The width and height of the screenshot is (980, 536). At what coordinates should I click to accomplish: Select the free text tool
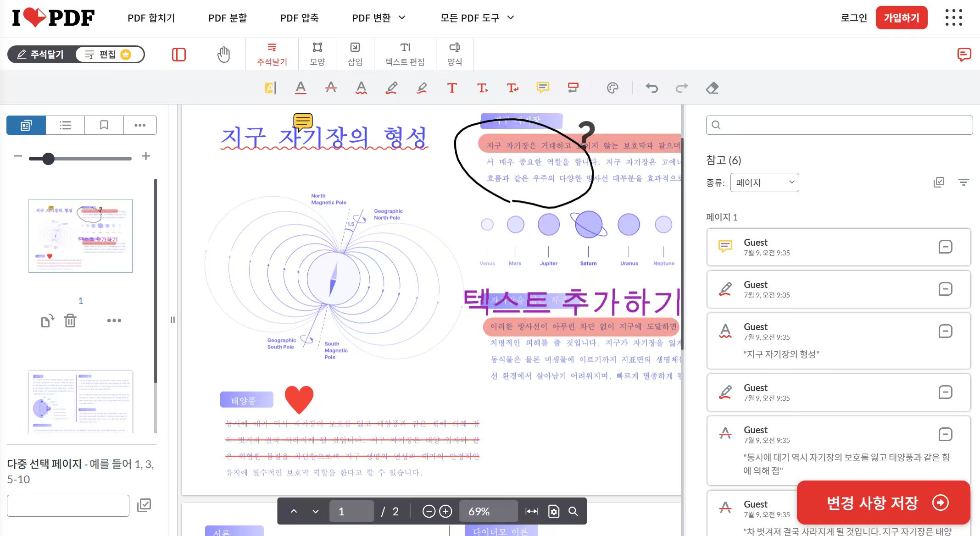[452, 88]
